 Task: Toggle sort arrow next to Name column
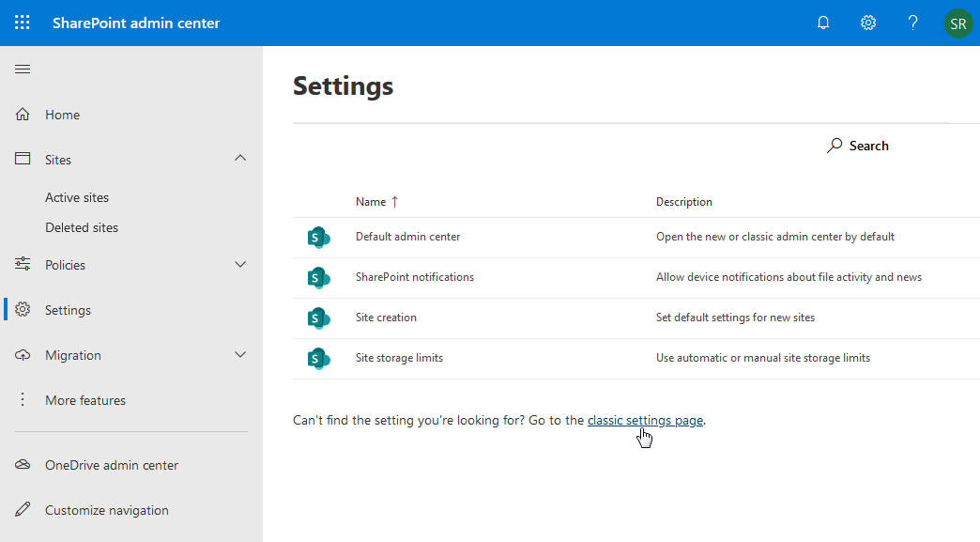click(x=395, y=202)
